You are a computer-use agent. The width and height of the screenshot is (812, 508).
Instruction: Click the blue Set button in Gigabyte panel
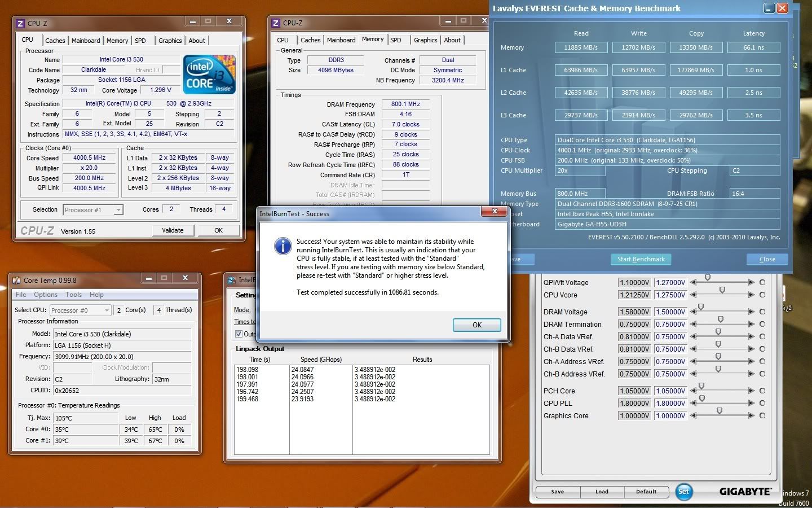pyautogui.click(x=683, y=491)
